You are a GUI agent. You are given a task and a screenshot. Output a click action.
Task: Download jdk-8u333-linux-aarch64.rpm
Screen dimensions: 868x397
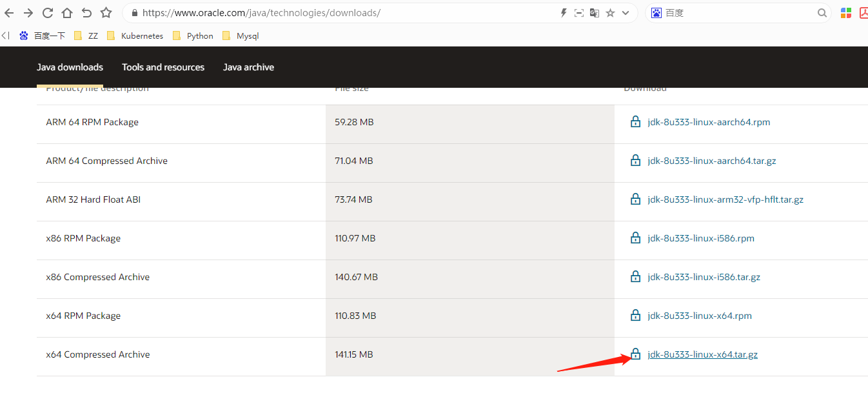pos(709,122)
